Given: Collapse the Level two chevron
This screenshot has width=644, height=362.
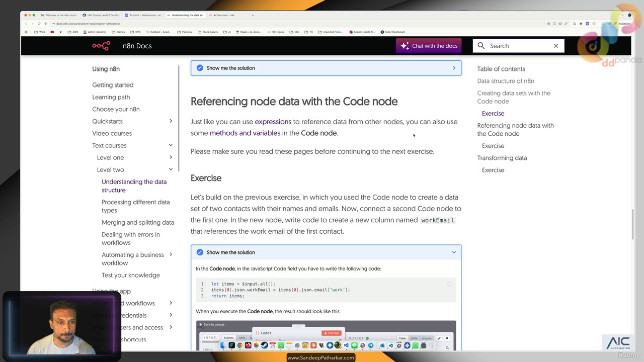Looking at the screenshot, I should (x=171, y=169).
